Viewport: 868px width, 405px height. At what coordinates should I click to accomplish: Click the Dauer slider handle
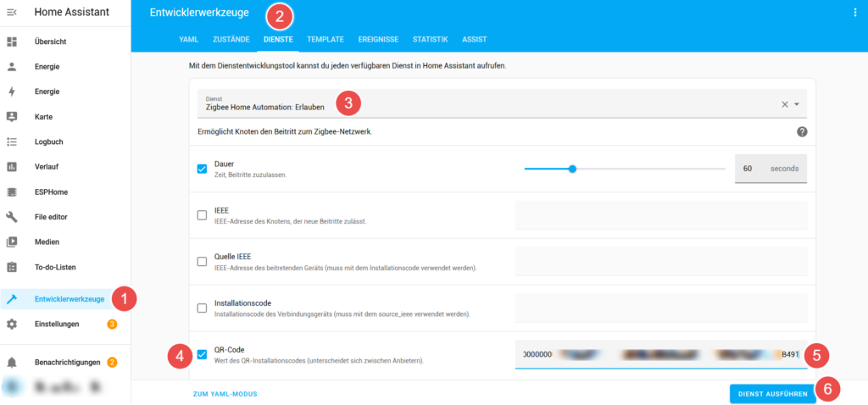point(572,169)
